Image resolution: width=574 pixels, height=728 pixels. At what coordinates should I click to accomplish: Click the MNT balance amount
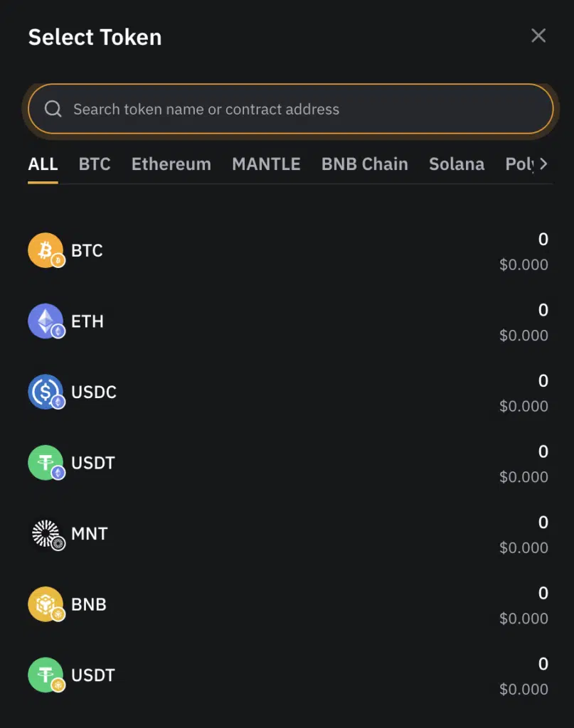pos(543,523)
